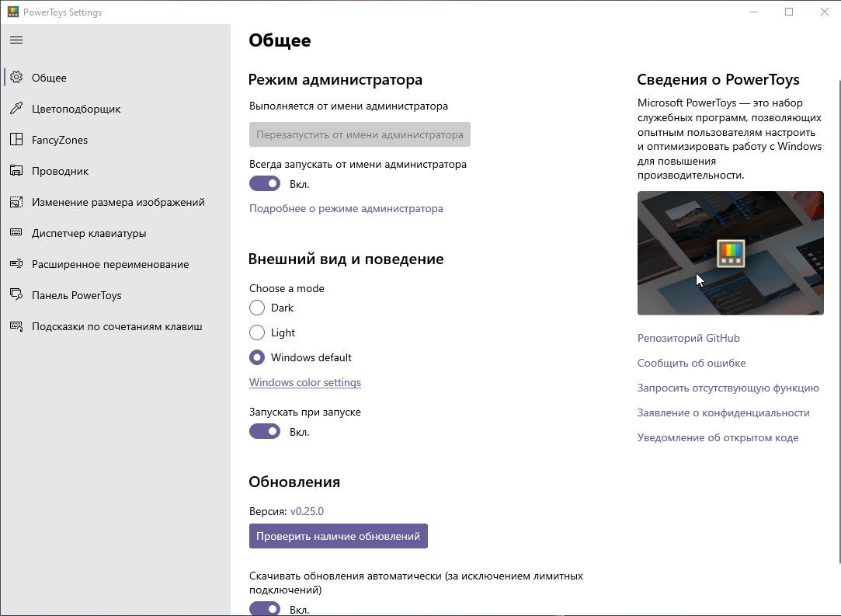This screenshot has height=616, width=841.
Task: Open Панель PowerToys settings page
Action: [76, 295]
